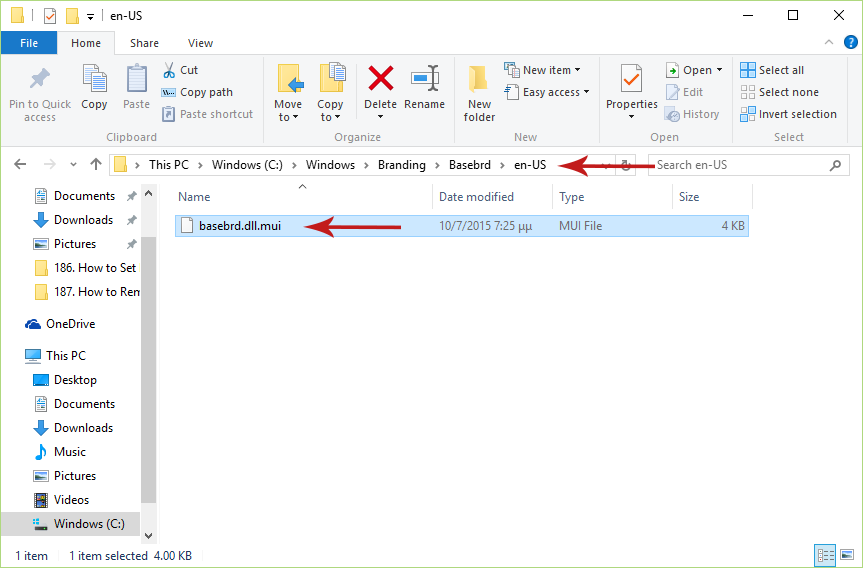Open pinned Pictures in Quick access

coord(74,243)
